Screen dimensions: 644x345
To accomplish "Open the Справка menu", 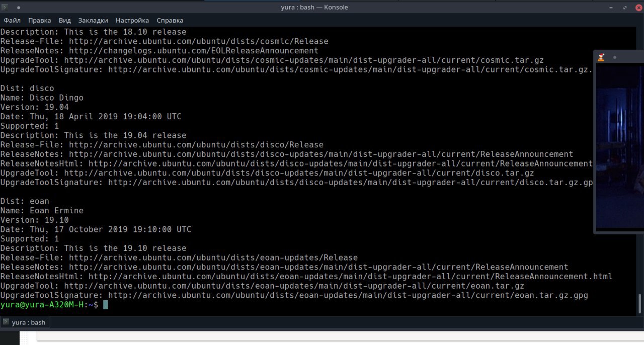I will pos(170,21).
